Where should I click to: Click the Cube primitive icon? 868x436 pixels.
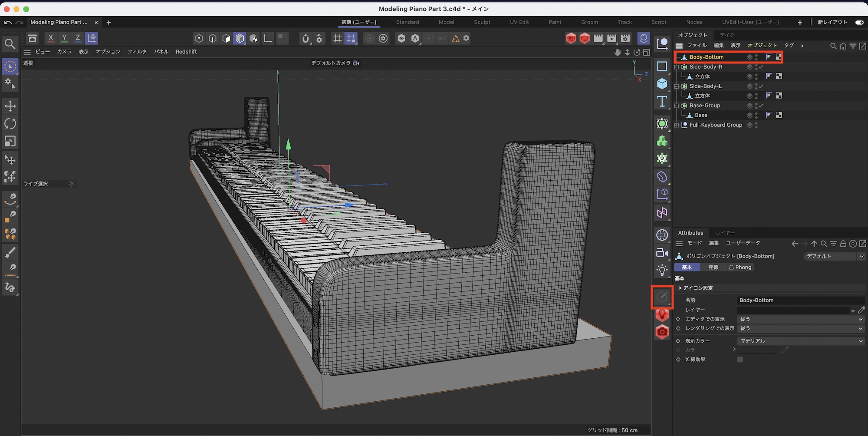point(662,83)
